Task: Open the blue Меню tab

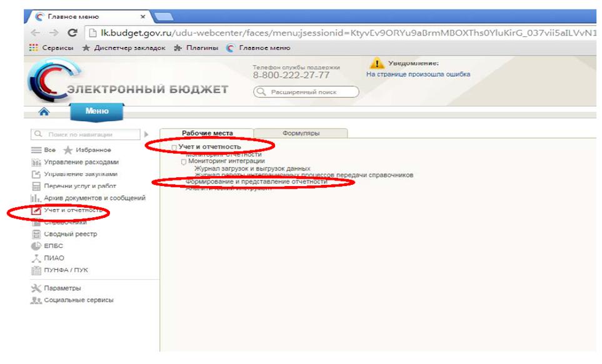Action: coord(97,111)
